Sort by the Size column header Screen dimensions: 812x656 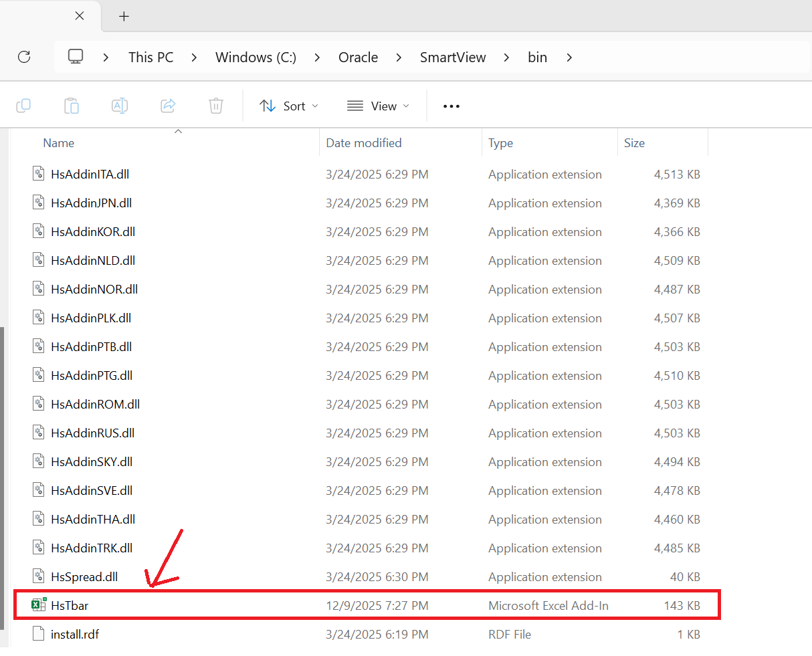point(634,142)
